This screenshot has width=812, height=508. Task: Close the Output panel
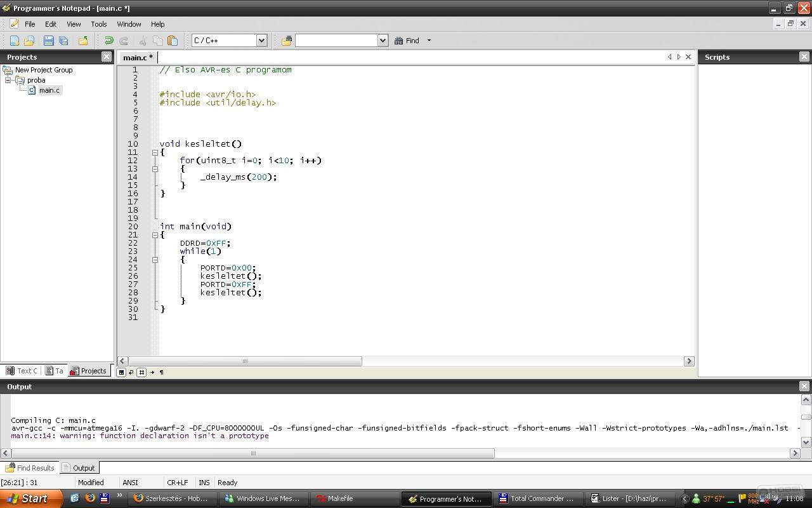[x=804, y=386]
